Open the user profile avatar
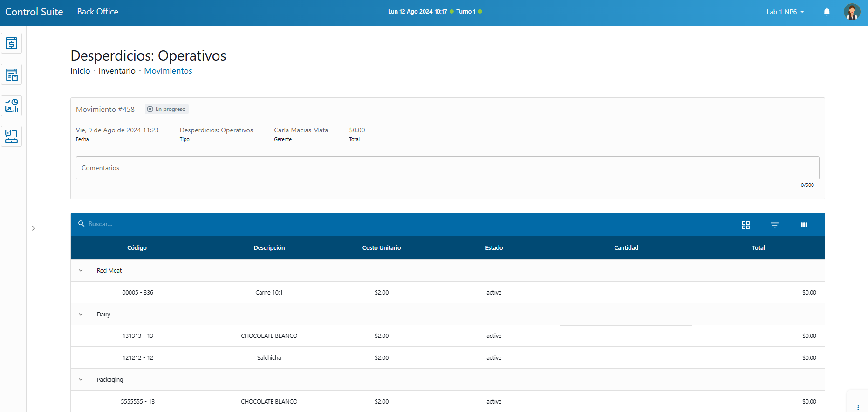Viewport: 868px width, 412px height. tap(852, 12)
